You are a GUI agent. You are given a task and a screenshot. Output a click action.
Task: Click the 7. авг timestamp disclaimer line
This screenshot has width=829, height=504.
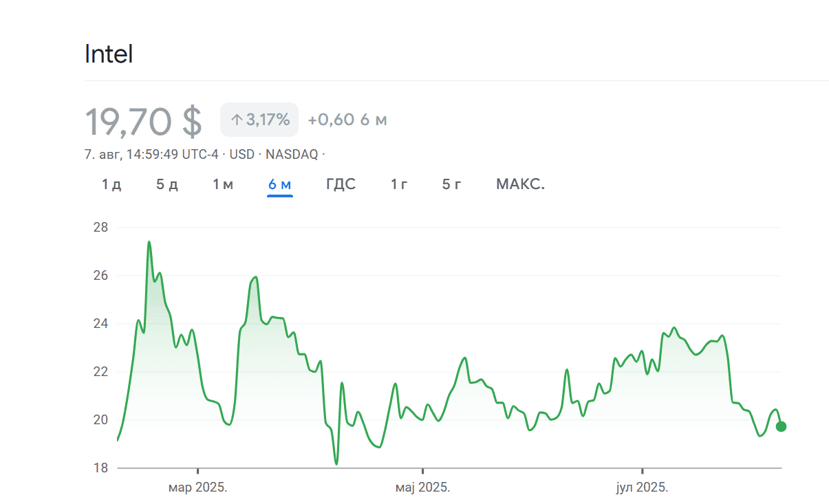coord(205,155)
